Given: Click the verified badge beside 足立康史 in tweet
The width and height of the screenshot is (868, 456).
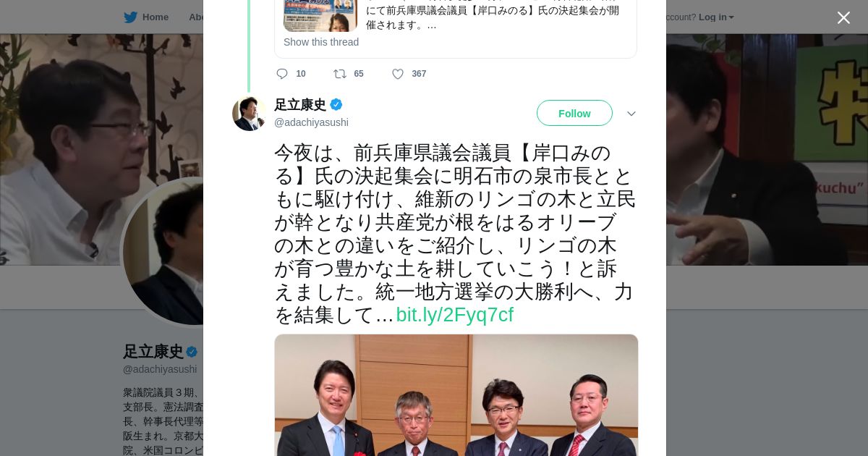Looking at the screenshot, I should coord(336,104).
